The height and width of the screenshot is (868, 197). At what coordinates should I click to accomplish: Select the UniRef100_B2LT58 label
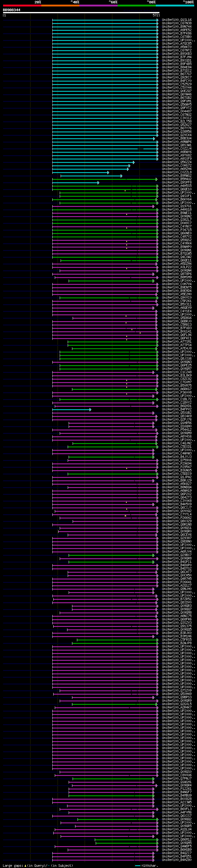pyautogui.click(x=177, y=122)
